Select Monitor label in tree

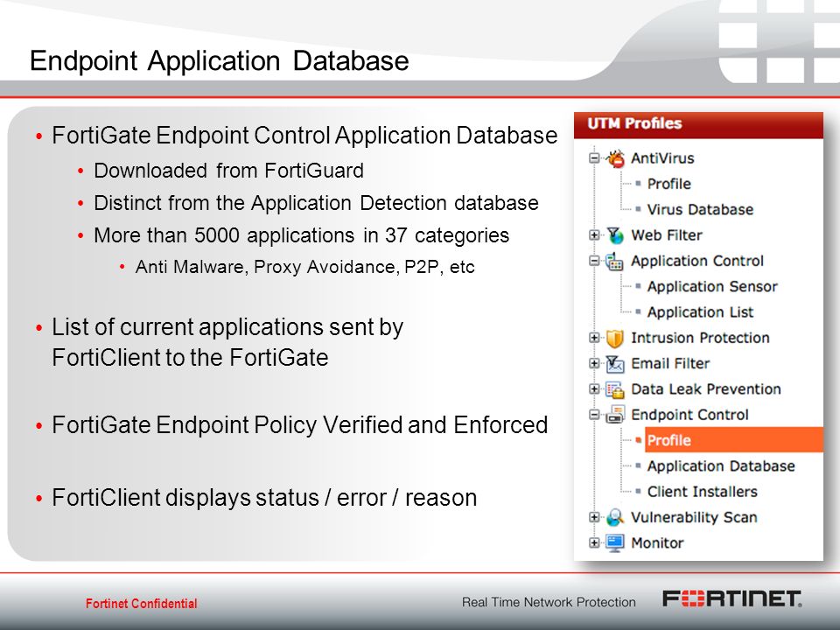point(657,543)
